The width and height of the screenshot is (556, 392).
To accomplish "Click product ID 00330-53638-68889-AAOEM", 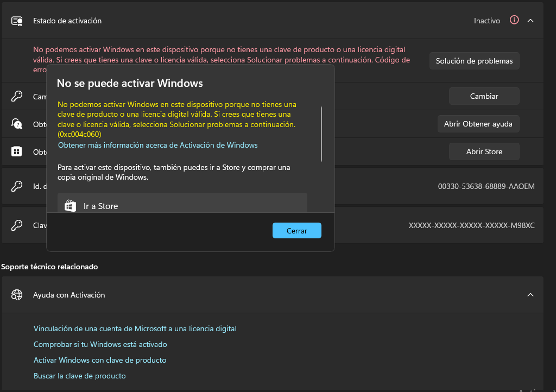I will (486, 186).
